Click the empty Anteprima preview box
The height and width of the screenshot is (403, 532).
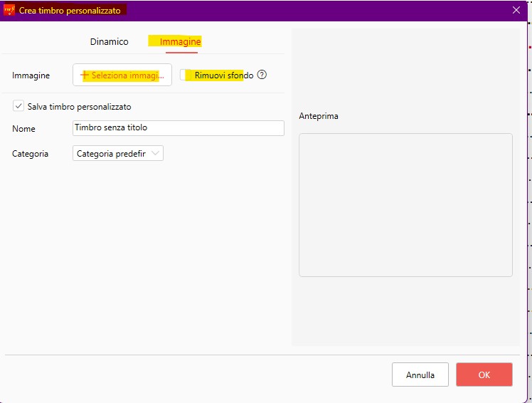[x=405, y=204]
